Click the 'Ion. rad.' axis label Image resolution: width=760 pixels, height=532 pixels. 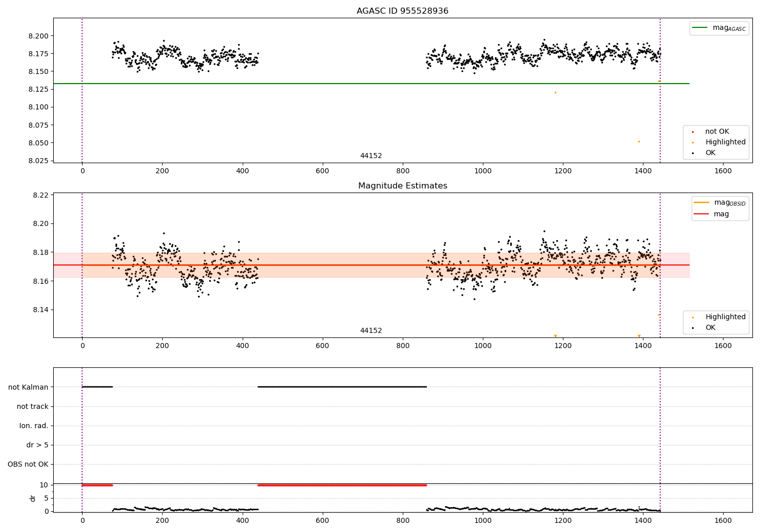coord(34,426)
